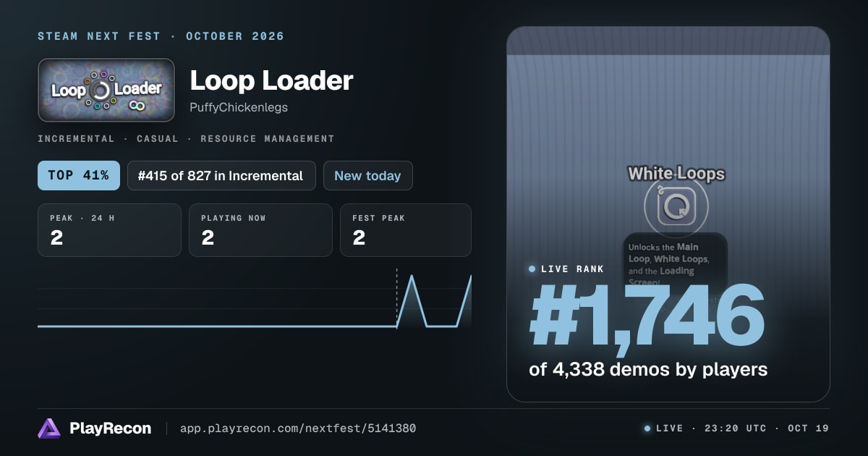Click the CASUAL genre tag
The image size is (868, 456).
click(158, 138)
